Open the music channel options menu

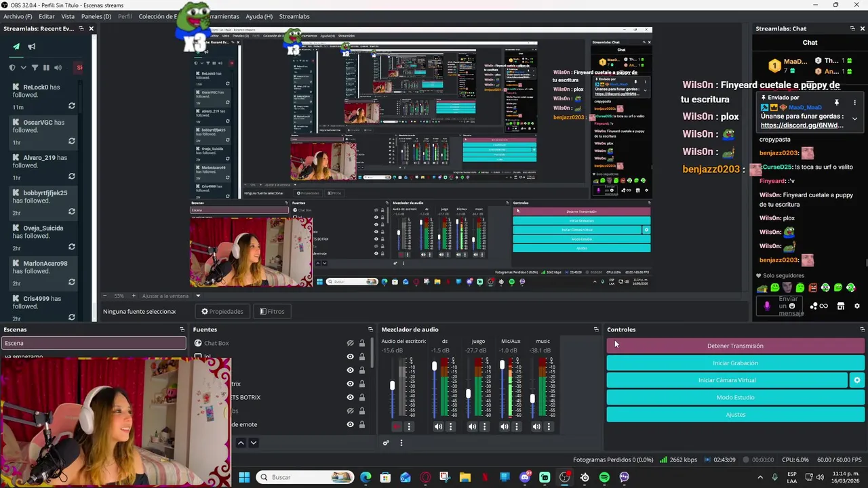[x=549, y=426]
